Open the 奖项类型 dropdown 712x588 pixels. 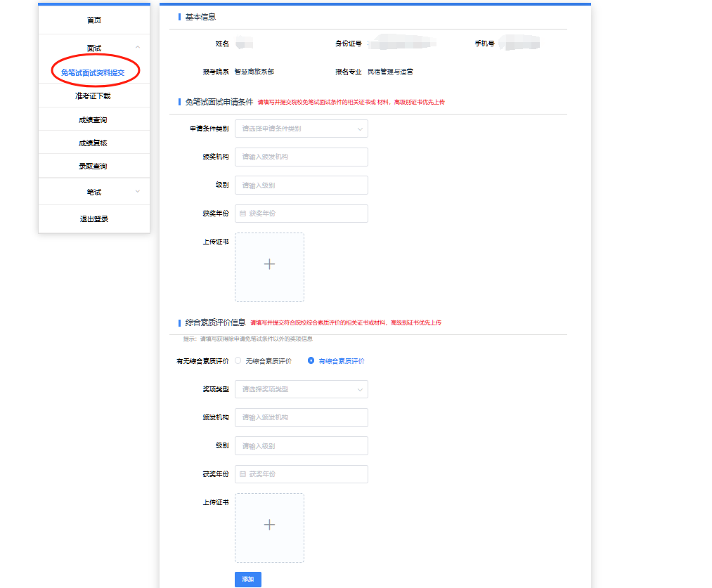[301, 389]
